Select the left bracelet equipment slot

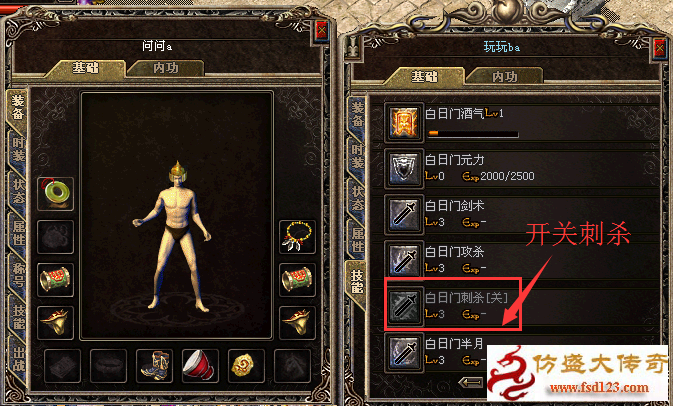pos(55,280)
